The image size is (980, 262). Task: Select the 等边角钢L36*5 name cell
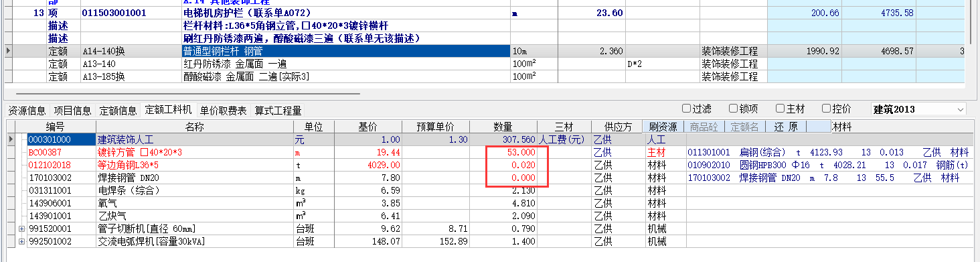(x=195, y=165)
